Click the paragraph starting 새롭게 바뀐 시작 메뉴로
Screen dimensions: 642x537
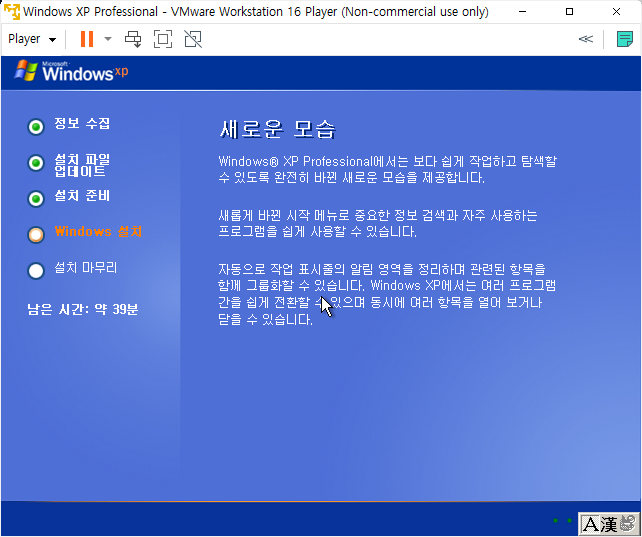378,223
